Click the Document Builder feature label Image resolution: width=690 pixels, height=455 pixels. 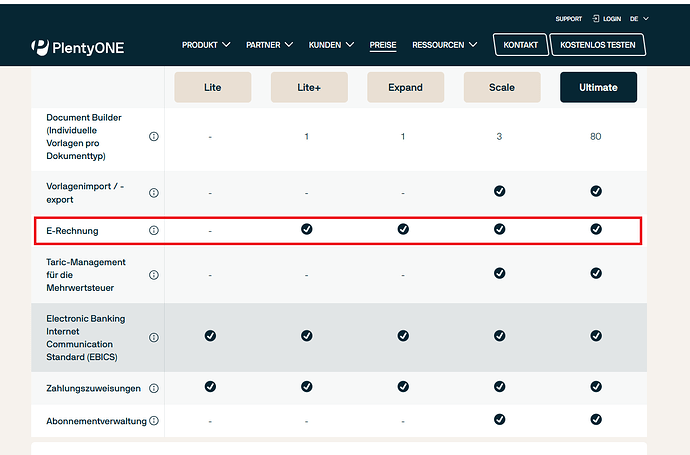pyautogui.click(x=84, y=136)
